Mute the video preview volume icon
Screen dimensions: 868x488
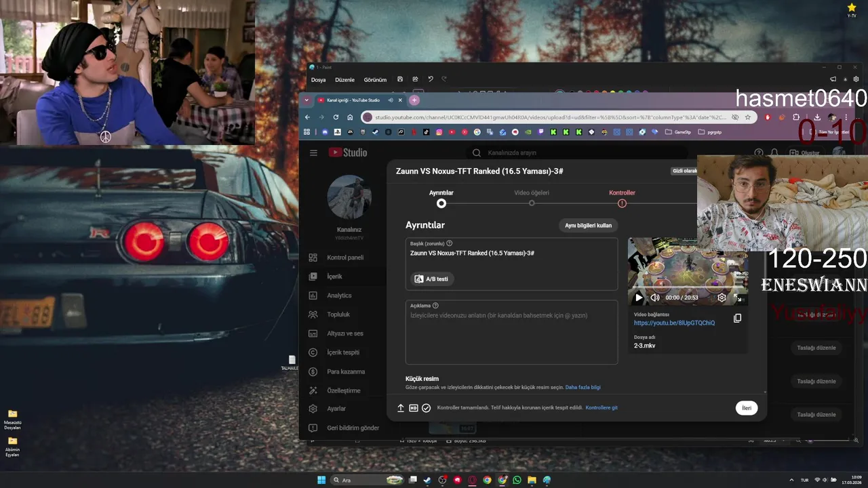pyautogui.click(x=655, y=298)
